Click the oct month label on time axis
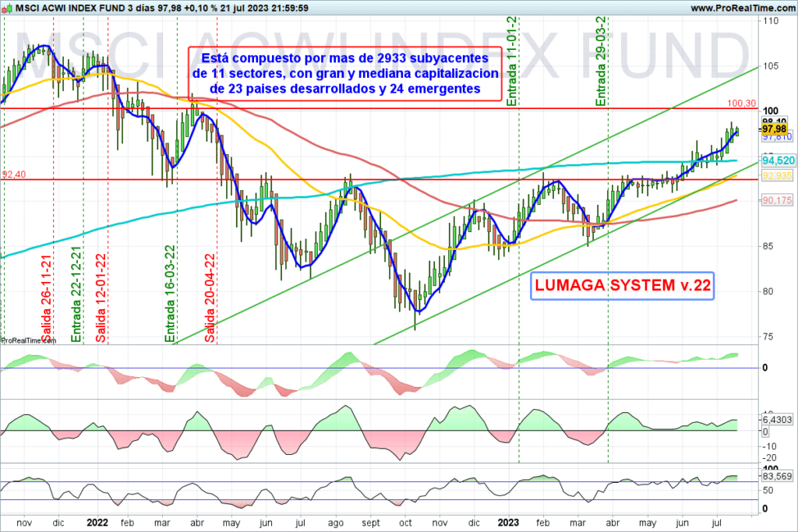This screenshot has width=798, height=532. [405, 523]
